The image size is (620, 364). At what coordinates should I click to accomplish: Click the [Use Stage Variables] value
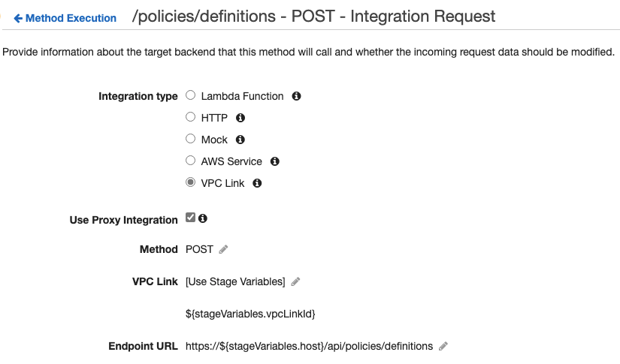235,281
